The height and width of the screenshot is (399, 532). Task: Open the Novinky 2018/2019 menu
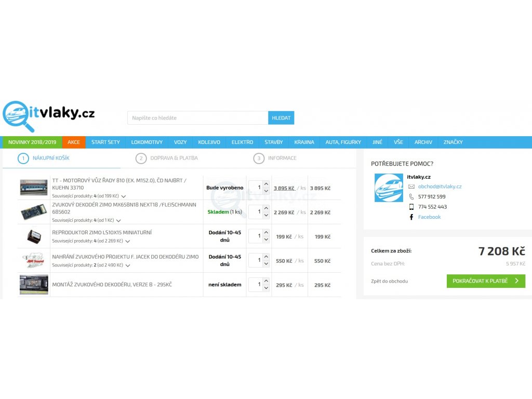[x=32, y=142]
